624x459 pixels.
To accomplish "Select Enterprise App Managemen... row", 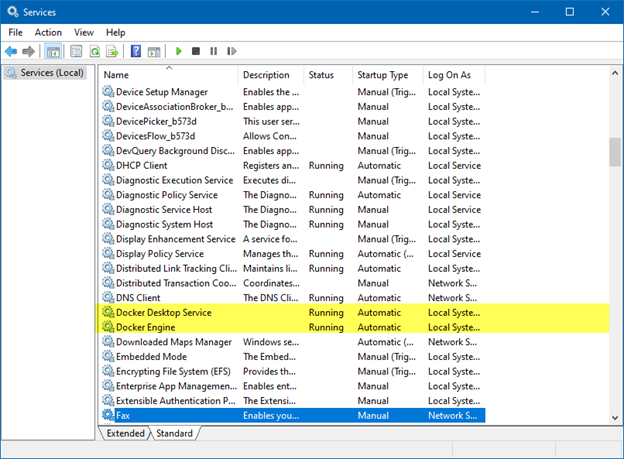I will pyautogui.click(x=292, y=386).
